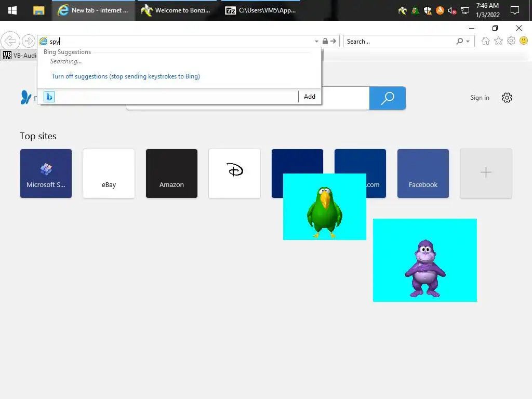532x399 pixels.
Task: Open the network tray icon
Action: (x=465, y=11)
